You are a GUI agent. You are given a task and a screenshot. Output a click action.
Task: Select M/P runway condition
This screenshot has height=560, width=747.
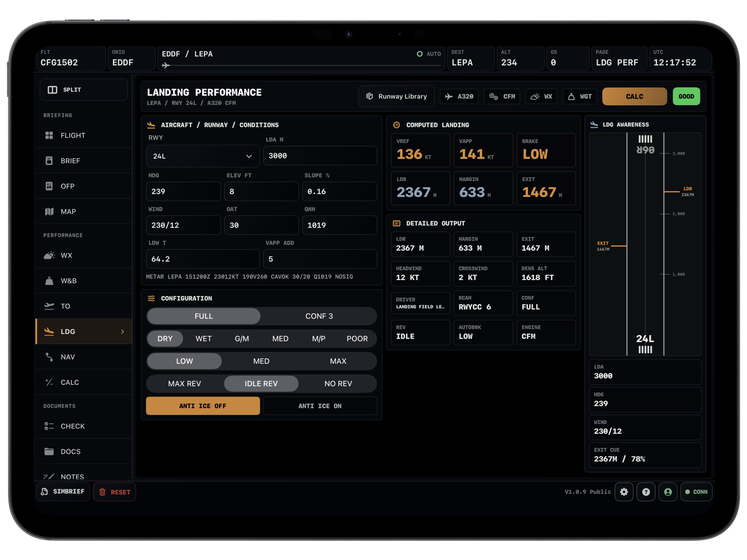coord(319,339)
